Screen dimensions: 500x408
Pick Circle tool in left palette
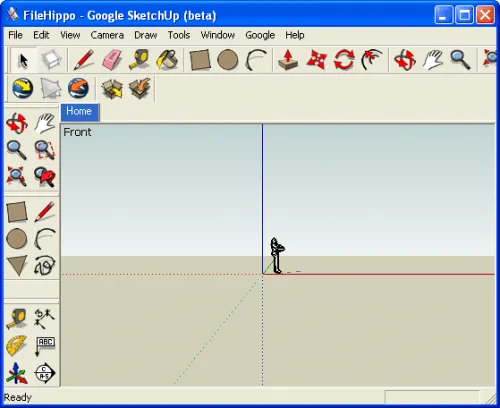click(17, 239)
